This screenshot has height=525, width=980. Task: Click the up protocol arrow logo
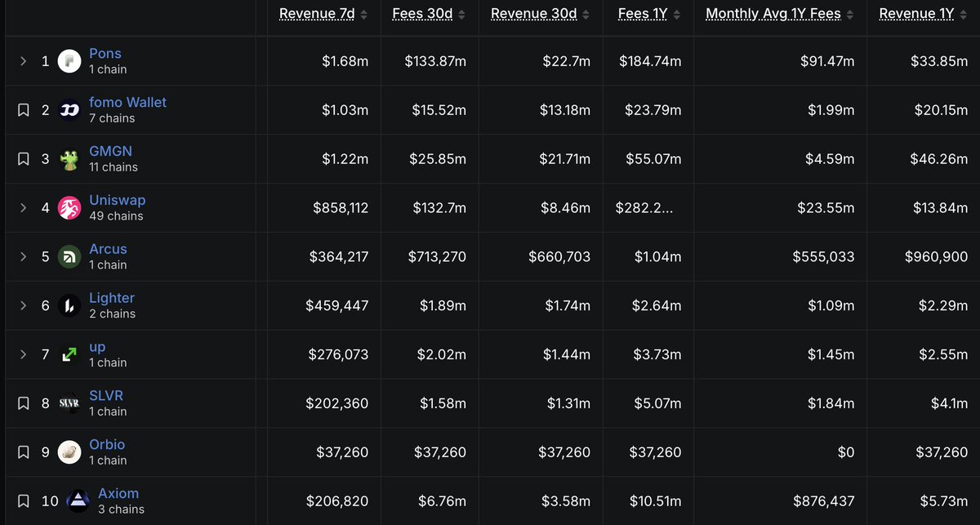(x=69, y=354)
